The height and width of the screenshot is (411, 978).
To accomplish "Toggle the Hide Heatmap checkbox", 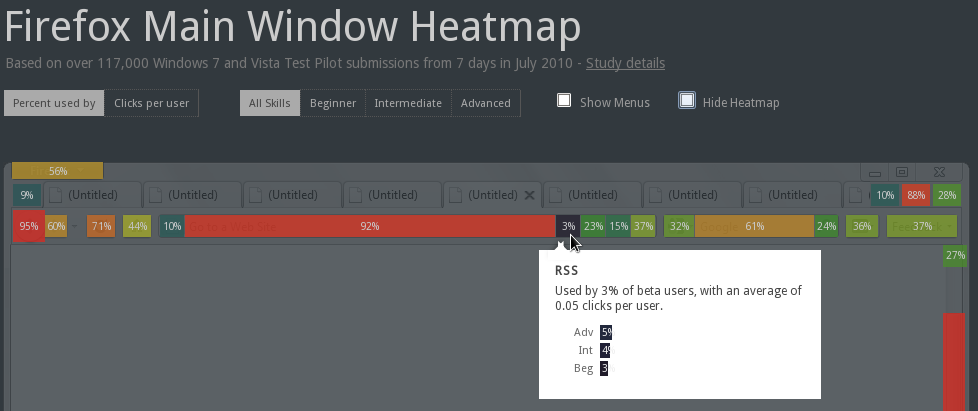I will pyautogui.click(x=687, y=100).
